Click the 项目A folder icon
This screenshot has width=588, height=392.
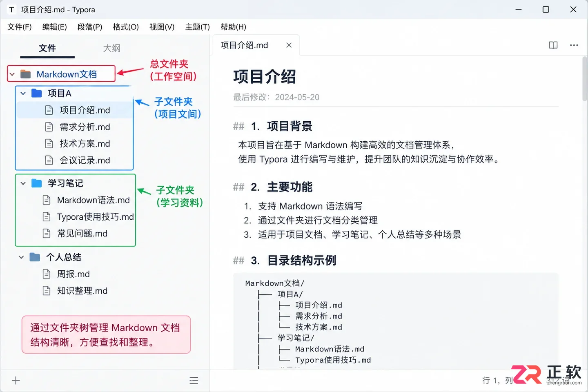point(37,93)
